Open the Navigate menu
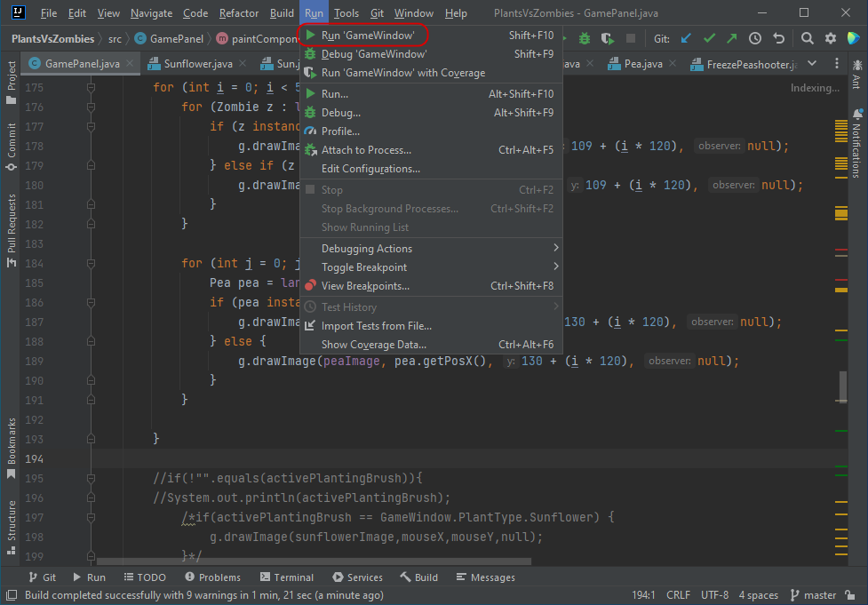The width and height of the screenshot is (868, 605). pyautogui.click(x=151, y=12)
